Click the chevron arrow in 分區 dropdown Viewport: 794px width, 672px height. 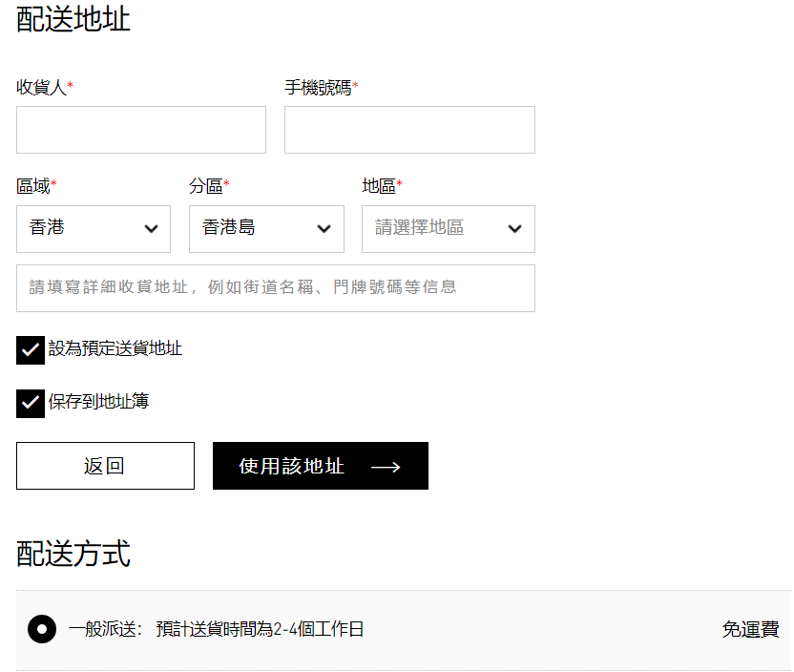pyautogui.click(x=324, y=229)
